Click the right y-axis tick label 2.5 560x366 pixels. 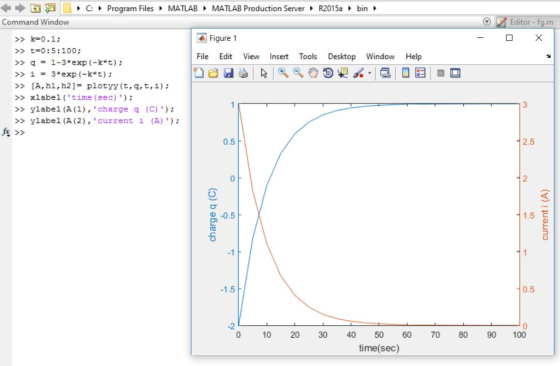pyautogui.click(x=529, y=142)
